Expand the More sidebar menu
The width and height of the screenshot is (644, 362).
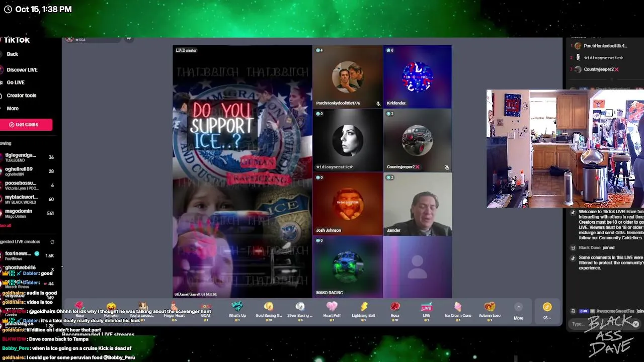coord(13,108)
